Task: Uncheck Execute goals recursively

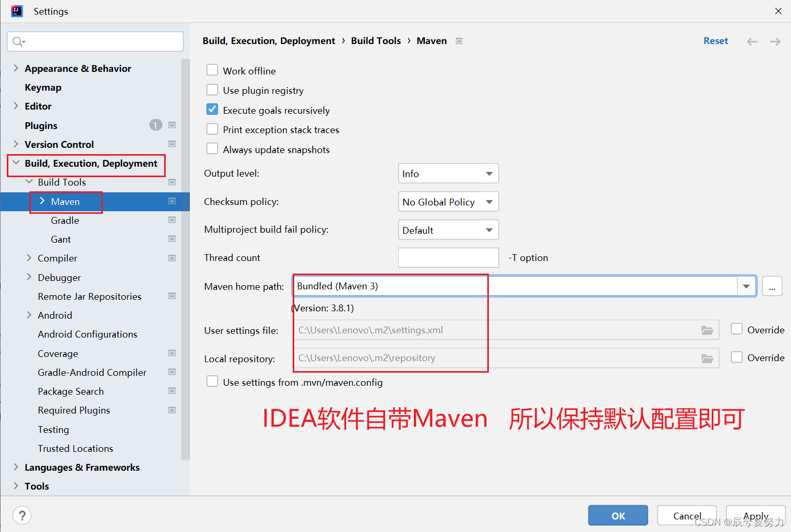Action: [x=212, y=110]
